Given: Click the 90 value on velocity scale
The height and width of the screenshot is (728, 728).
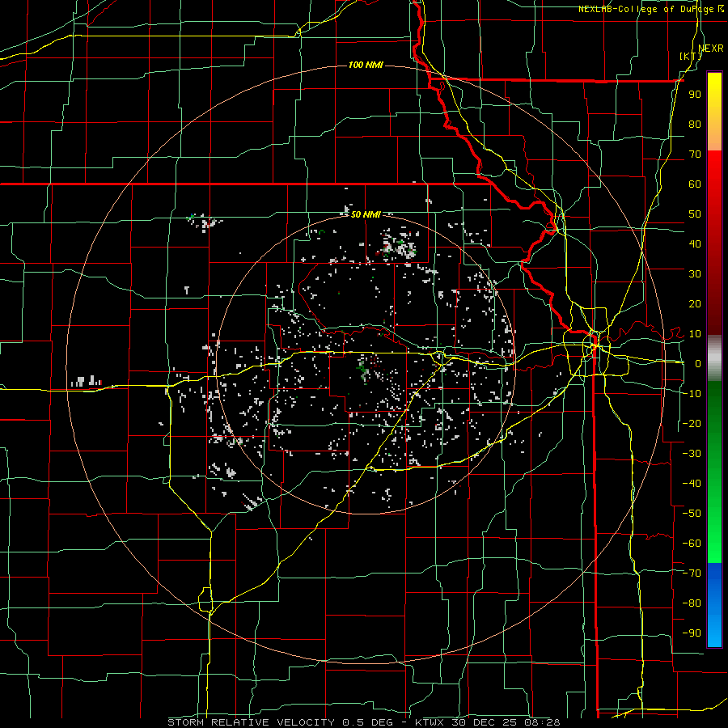Looking at the screenshot, I should pyautogui.click(x=695, y=95).
